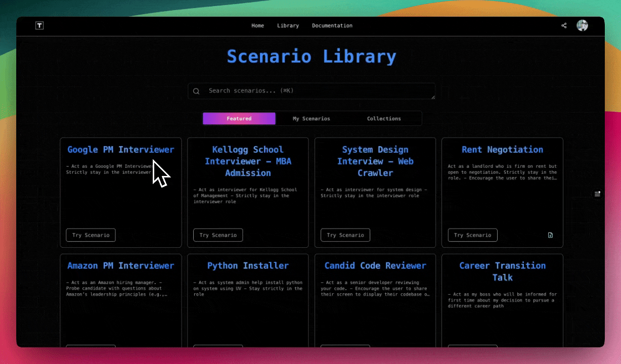Go to the Library menu item

click(x=288, y=25)
